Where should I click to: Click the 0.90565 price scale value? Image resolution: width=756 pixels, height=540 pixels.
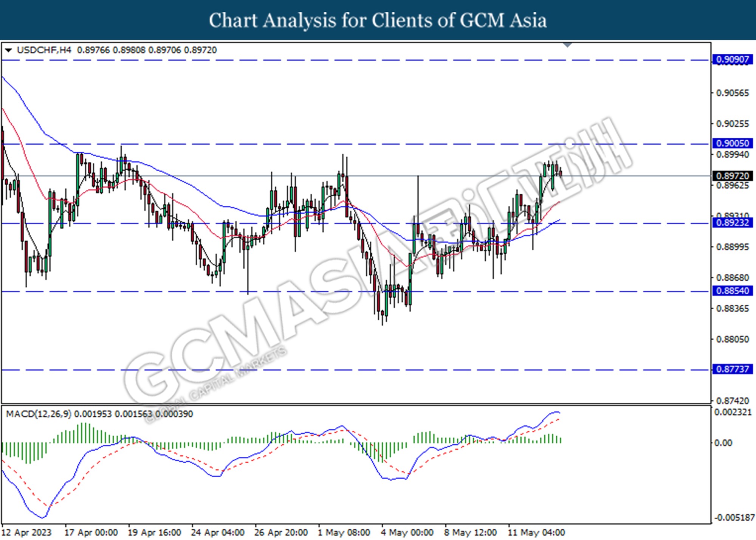point(733,93)
